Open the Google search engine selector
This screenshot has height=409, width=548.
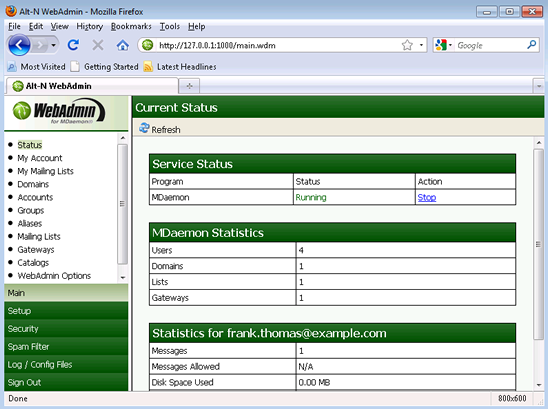(x=444, y=45)
